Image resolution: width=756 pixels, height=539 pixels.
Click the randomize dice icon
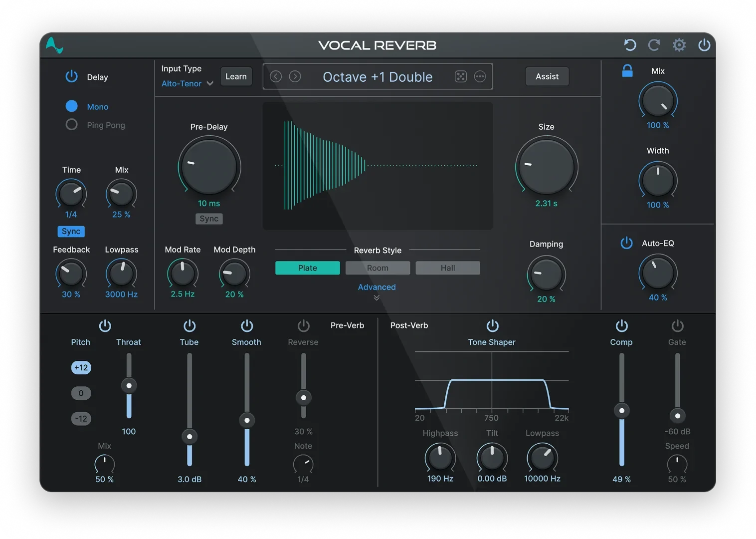pos(460,76)
